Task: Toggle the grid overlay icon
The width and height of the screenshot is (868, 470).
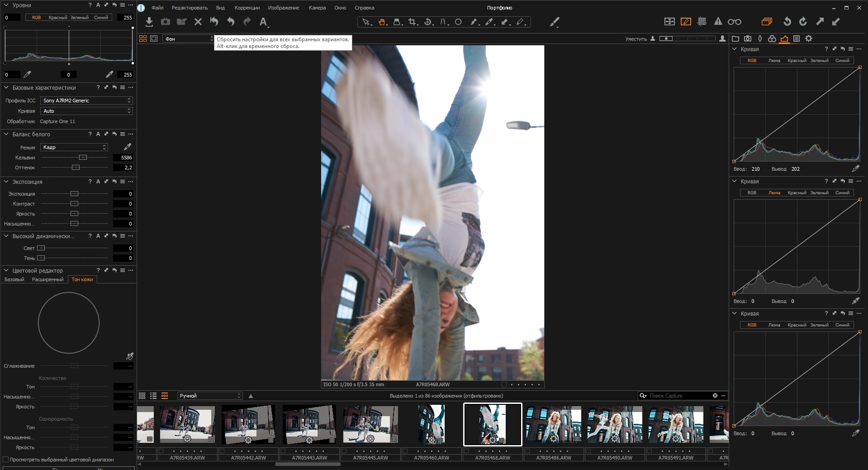Action: [702, 22]
